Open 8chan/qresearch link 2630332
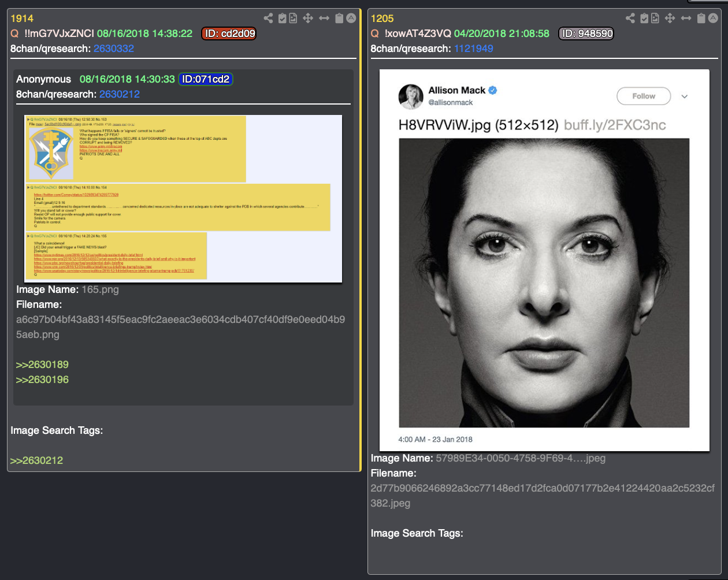This screenshot has width=728, height=580. [x=114, y=49]
